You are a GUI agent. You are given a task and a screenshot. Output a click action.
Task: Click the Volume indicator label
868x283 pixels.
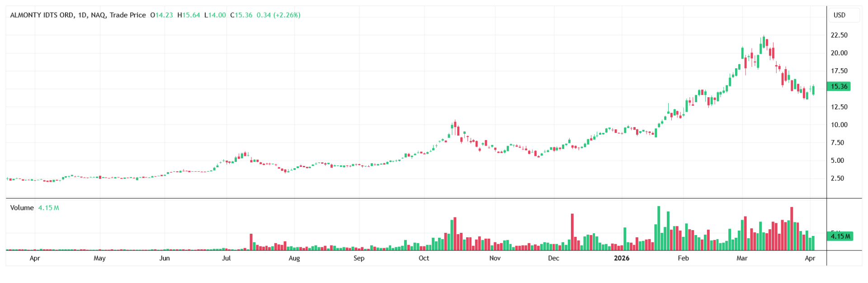(x=22, y=208)
